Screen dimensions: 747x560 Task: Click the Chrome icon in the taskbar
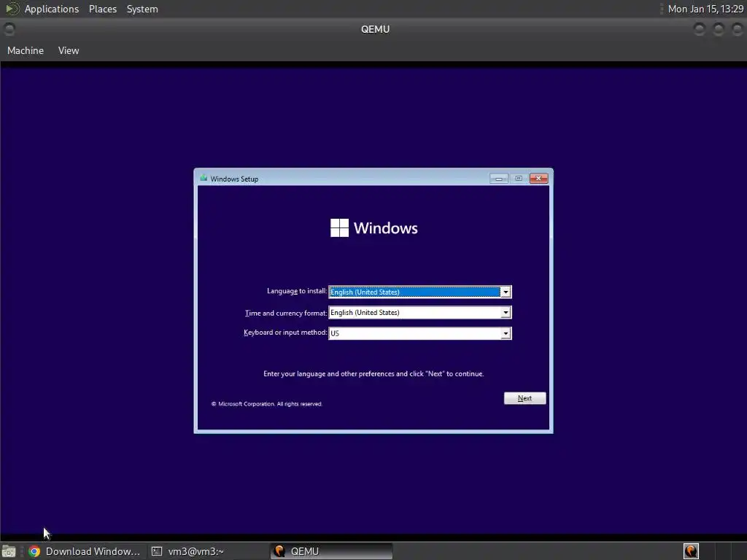[x=34, y=551]
